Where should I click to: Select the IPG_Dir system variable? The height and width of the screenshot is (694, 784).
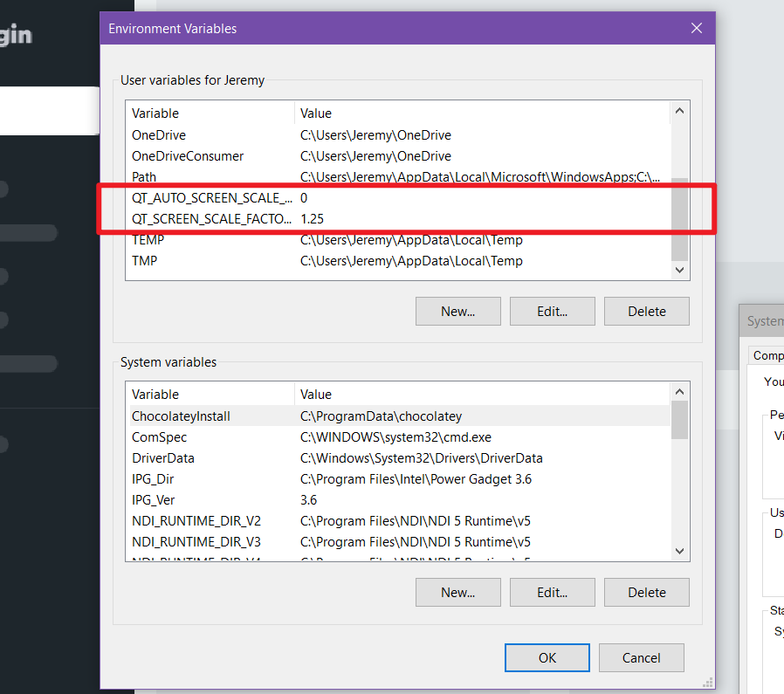pos(400,479)
